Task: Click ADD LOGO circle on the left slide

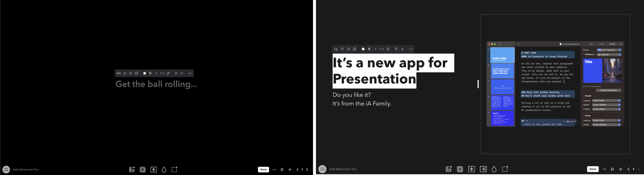Action: click(x=6, y=169)
